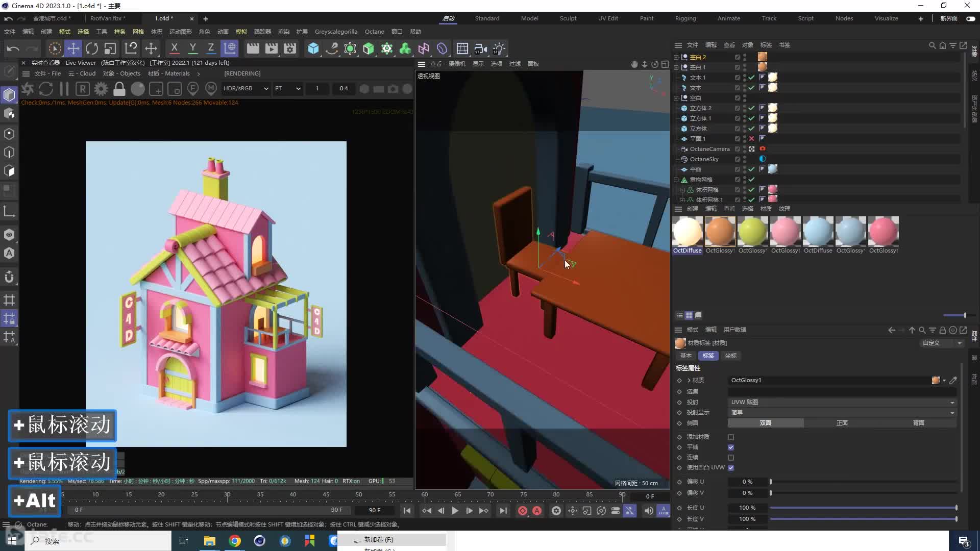Click the Live Viewer pause render icon
This screenshot has height=551, width=980.
point(64,89)
